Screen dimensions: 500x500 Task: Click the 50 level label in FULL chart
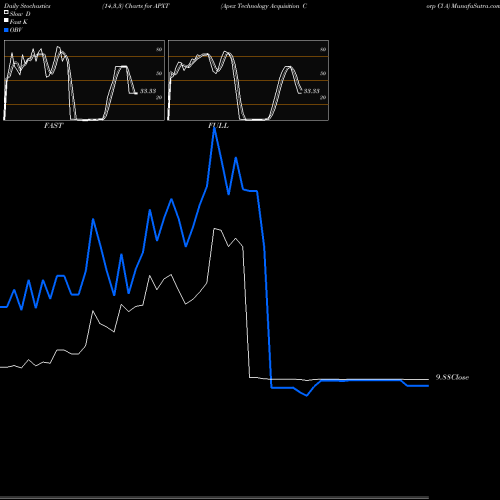point(323,73)
